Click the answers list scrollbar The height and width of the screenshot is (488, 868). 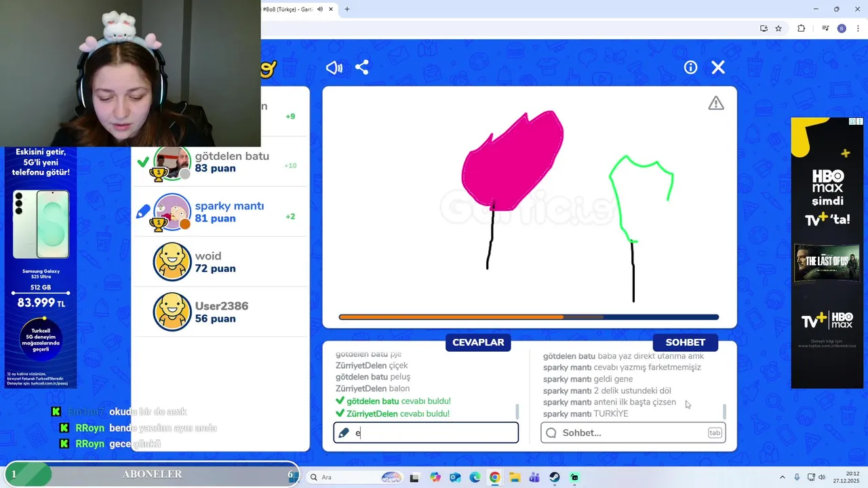[x=517, y=411]
